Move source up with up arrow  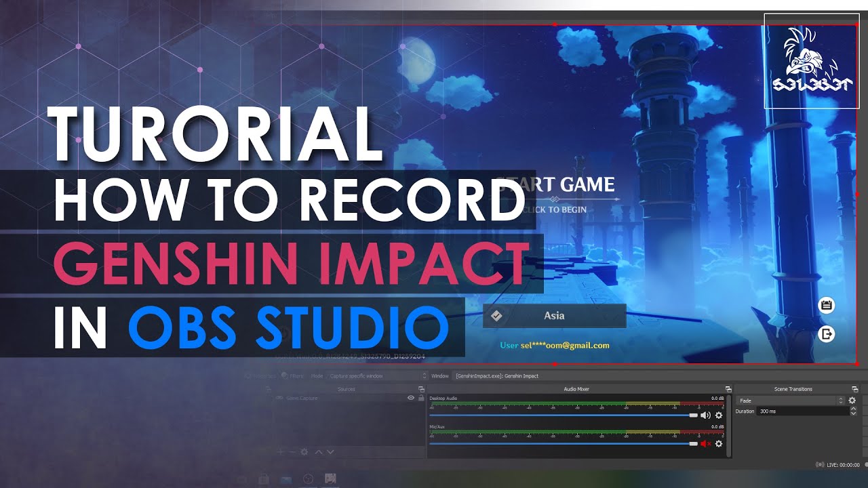319,451
